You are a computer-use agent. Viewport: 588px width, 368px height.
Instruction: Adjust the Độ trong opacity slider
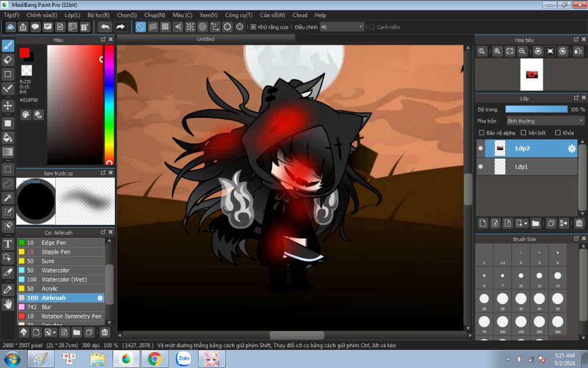(x=536, y=109)
